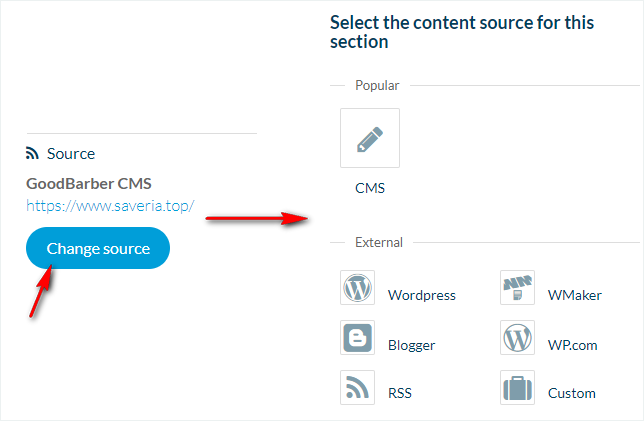Click the WMaker text label

pyautogui.click(x=574, y=295)
